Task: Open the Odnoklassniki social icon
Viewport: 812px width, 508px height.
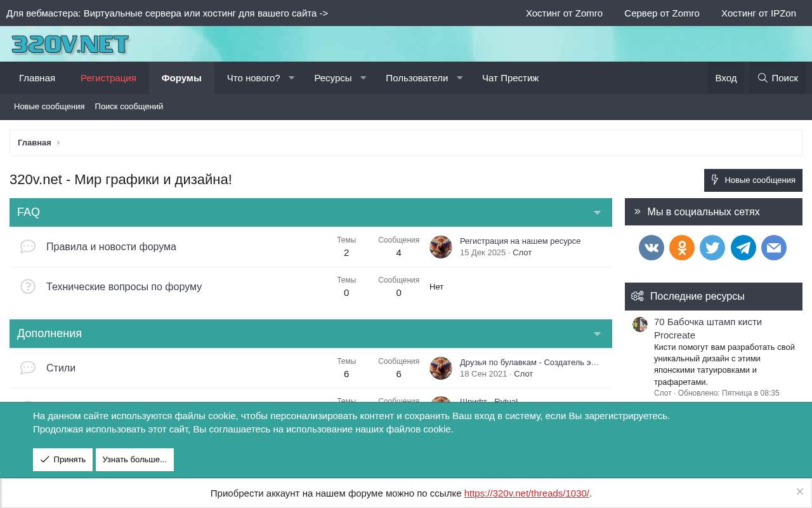Action: point(682,248)
